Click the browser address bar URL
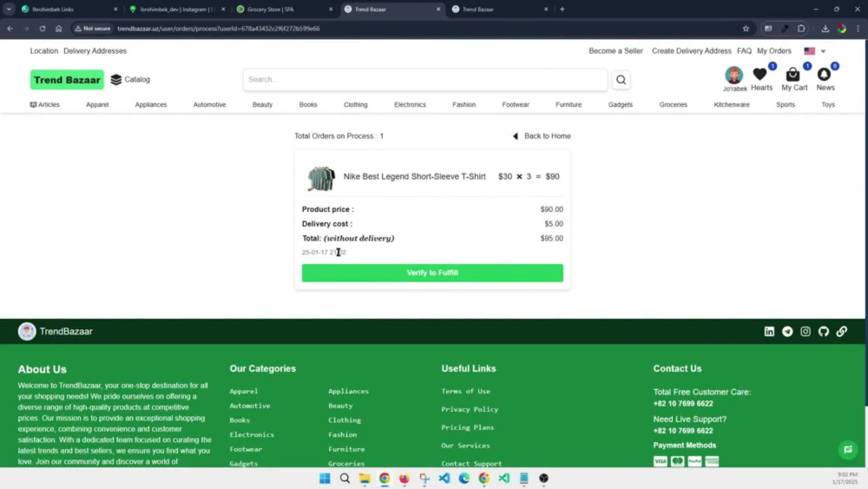The width and height of the screenshot is (868, 489). [218, 29]
